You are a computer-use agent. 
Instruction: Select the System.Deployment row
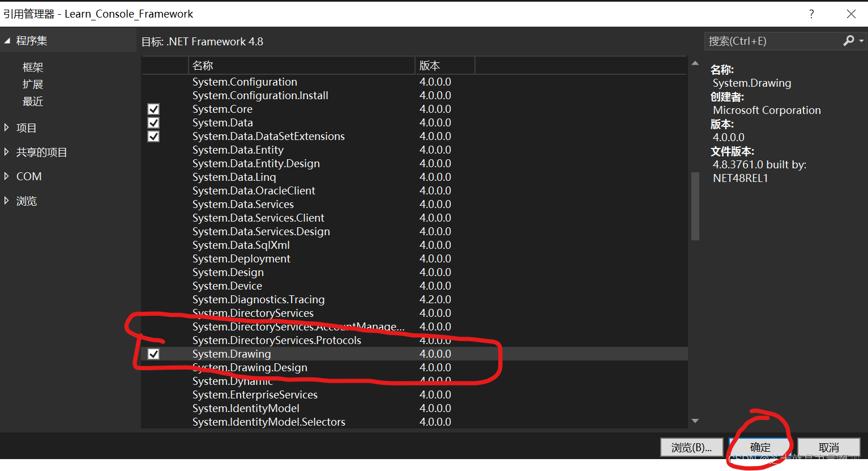point(414,259)
